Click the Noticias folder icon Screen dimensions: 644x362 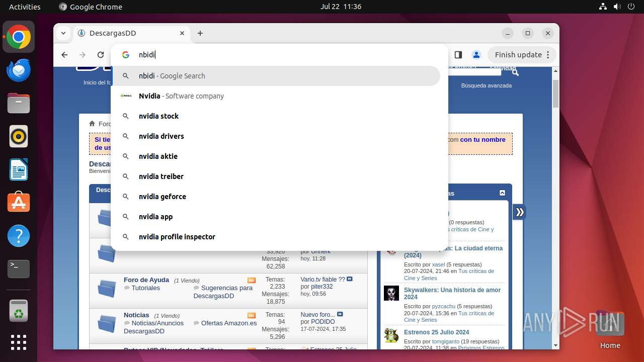(107, 323)
